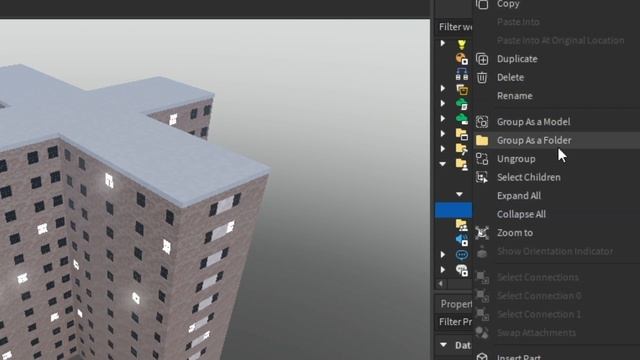
Task: Expand the ServerStorage row arrow
Action: (443, 134)
